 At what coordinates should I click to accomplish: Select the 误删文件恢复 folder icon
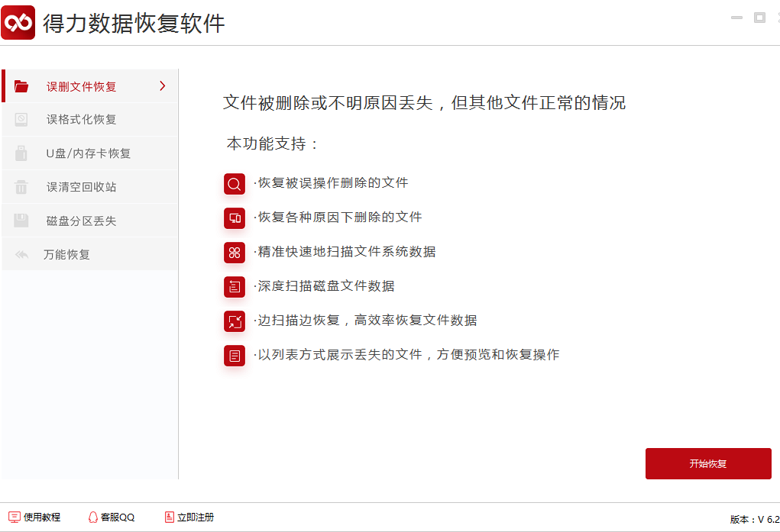tap(22, 86)
